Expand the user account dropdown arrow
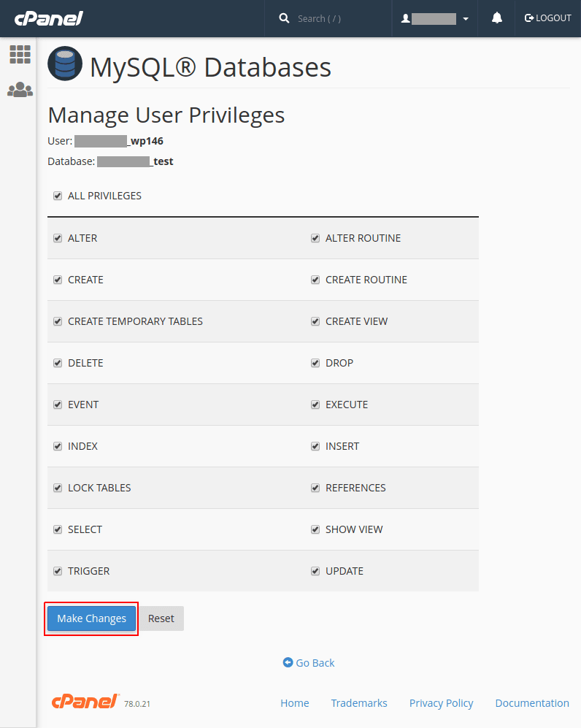This screenshot has height=728, width=581. pyautogui.click(x=466, y=18)
